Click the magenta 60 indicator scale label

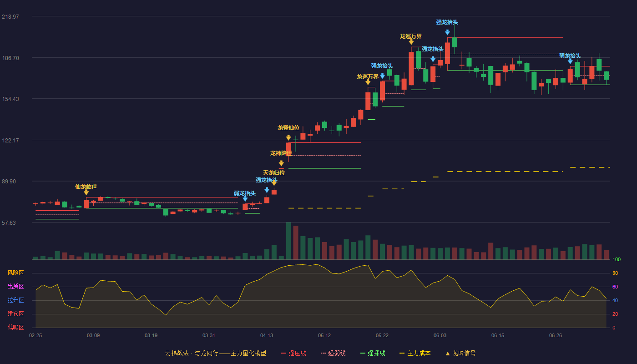[x=615, y=287]
